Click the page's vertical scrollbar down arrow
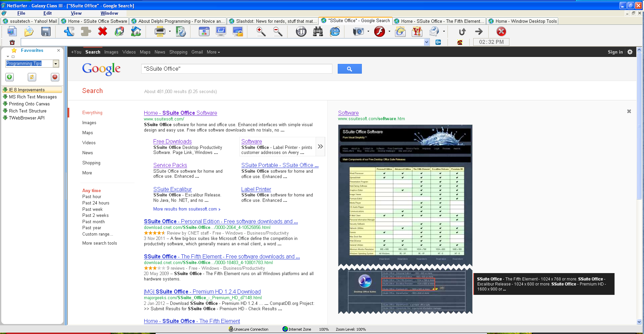 [x=639, y=322]
